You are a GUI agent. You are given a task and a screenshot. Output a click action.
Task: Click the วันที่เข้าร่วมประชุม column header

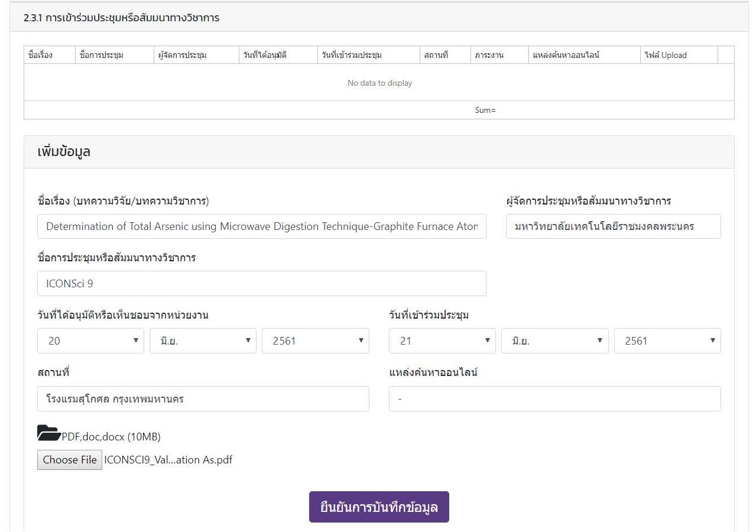(x=352, y=55)
